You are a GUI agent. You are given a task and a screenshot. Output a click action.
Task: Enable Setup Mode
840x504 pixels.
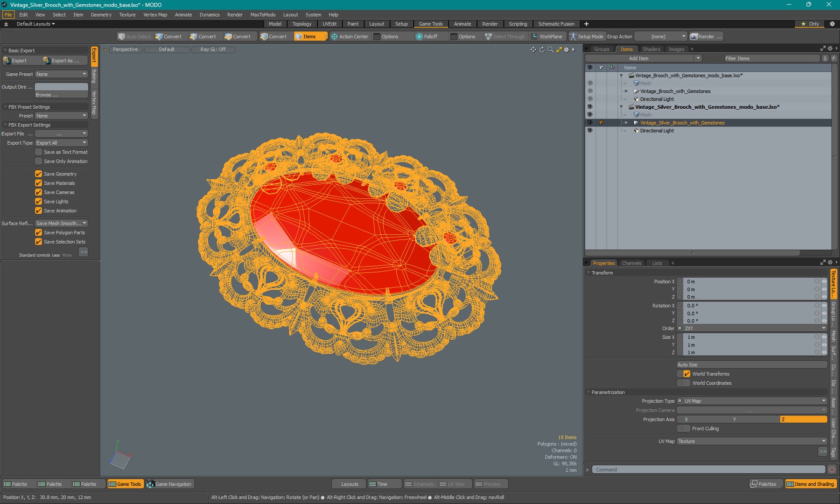pyautogui.click(x=586, y=36)
